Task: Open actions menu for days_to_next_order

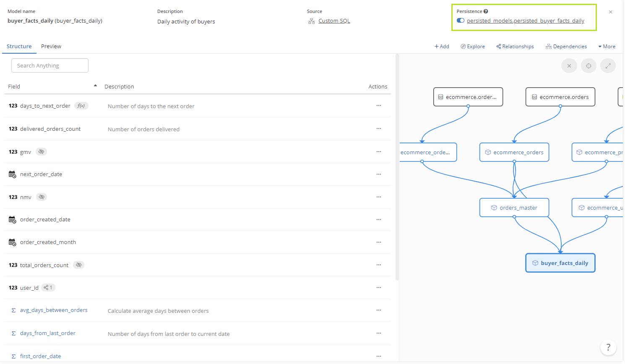Action: (x=379, y=106)
